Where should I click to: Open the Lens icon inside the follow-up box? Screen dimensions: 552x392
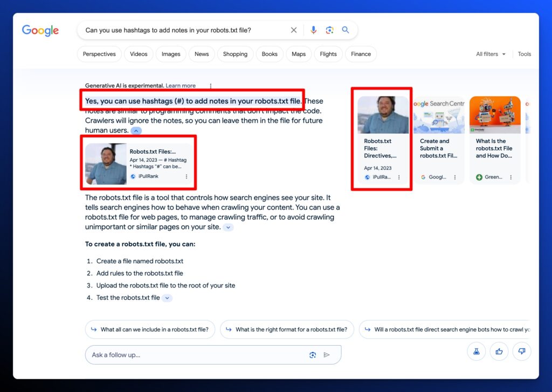[313, 354]
